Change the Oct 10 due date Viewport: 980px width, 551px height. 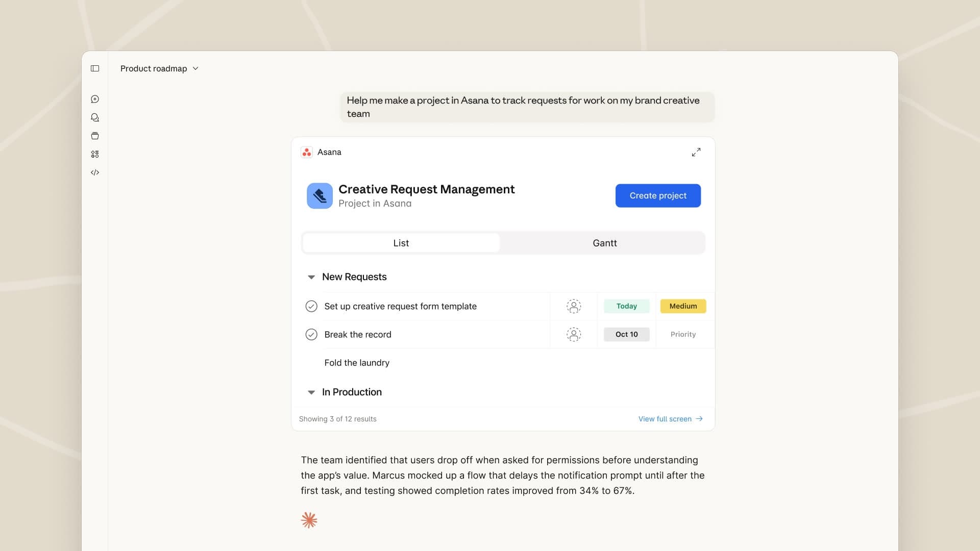click(626, 334)
